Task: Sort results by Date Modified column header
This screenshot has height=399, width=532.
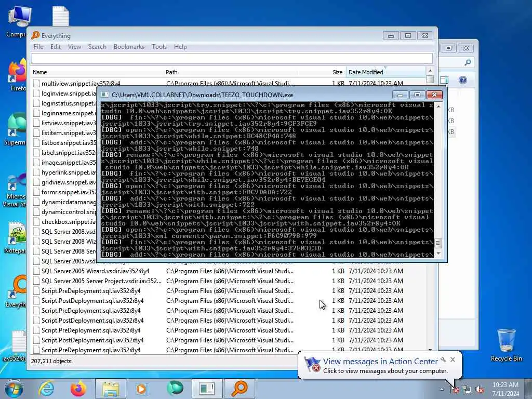Action: [x=385, y=72]
